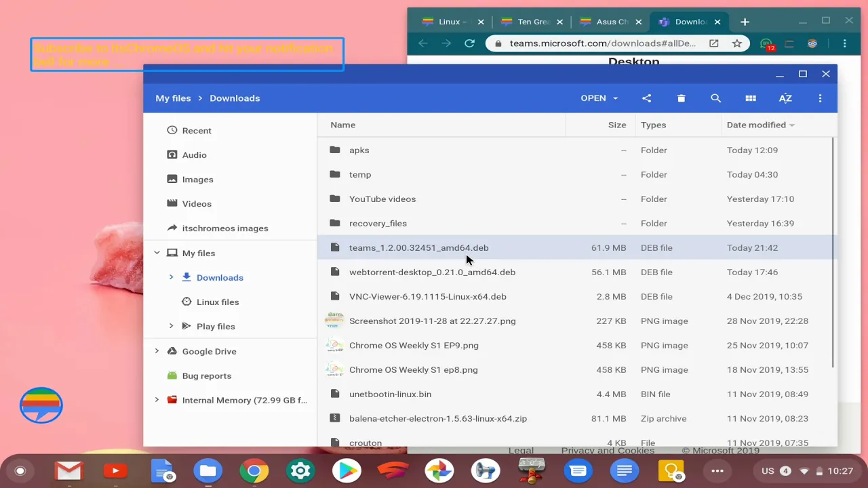Image resolution: width=868 pixels, height=488 pixels.
Task: Sort by the Size column header
Action: [617, 125]
